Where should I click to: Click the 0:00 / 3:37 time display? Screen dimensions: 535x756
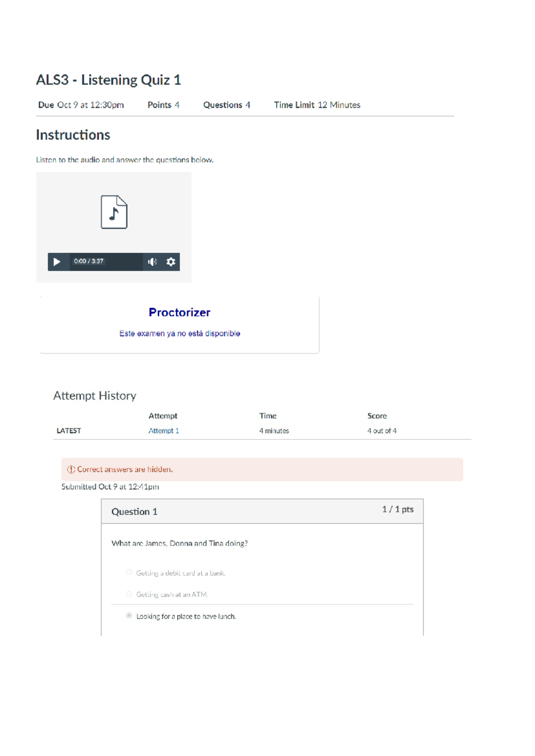89,261
